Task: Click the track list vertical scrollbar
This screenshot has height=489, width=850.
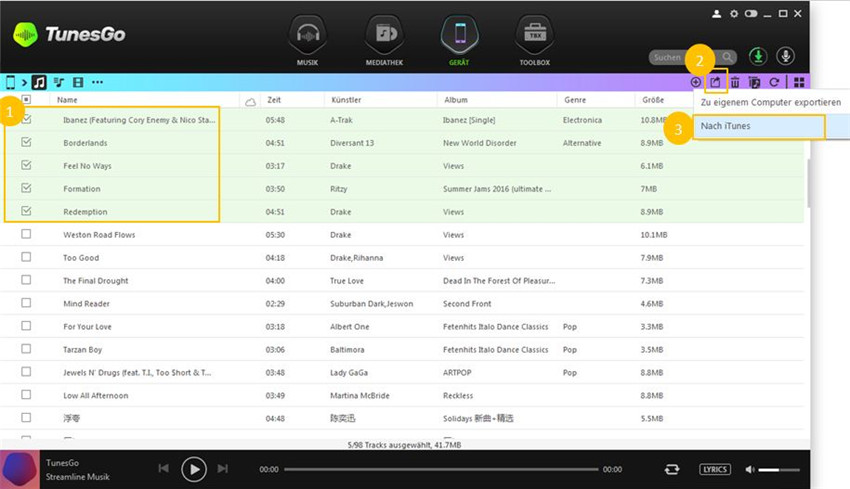Action: tap(808, 184)
